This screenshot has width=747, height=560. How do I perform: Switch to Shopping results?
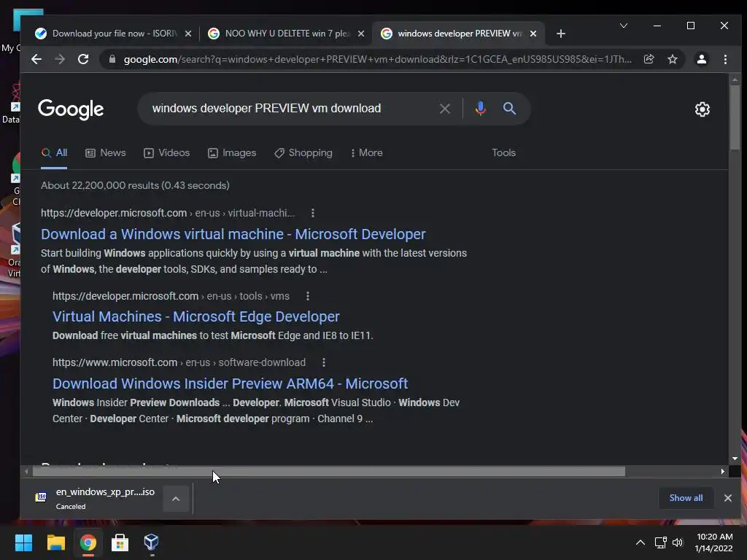coord(303,153)
